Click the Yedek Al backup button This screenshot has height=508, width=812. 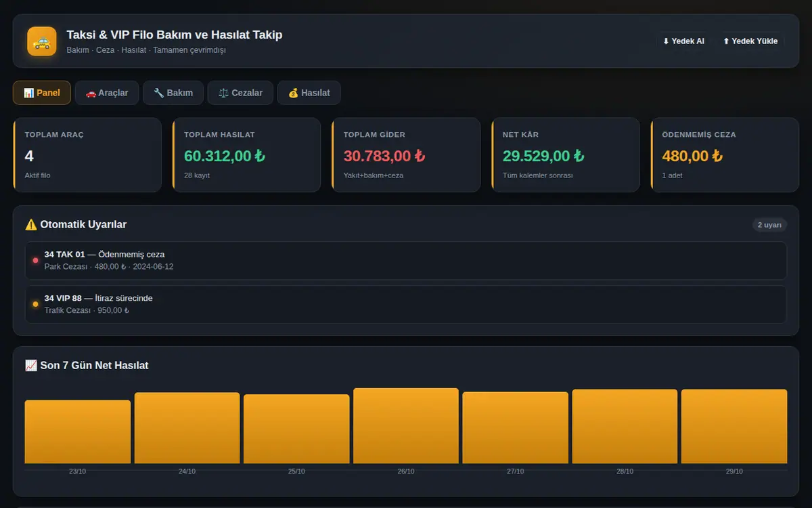(x=683, y=41)
